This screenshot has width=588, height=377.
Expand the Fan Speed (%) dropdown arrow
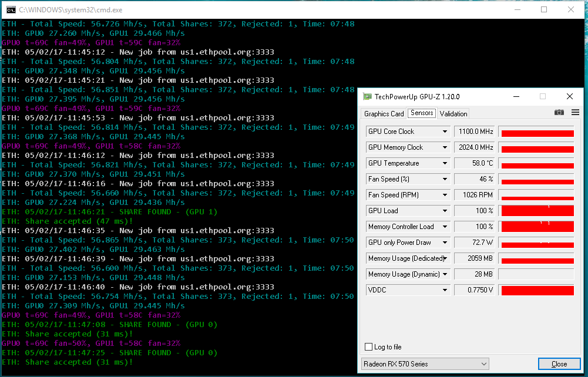coord(445,179)
